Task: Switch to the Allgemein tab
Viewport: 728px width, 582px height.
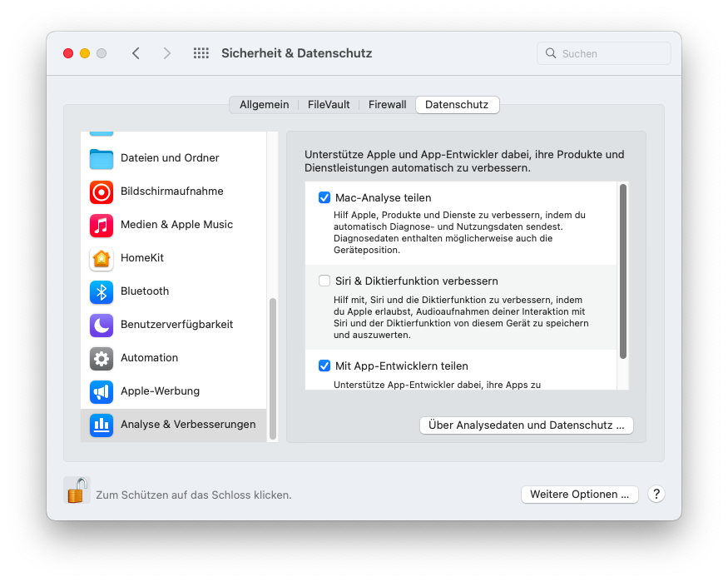Action: pyautogui.click(x=264, y=105)
